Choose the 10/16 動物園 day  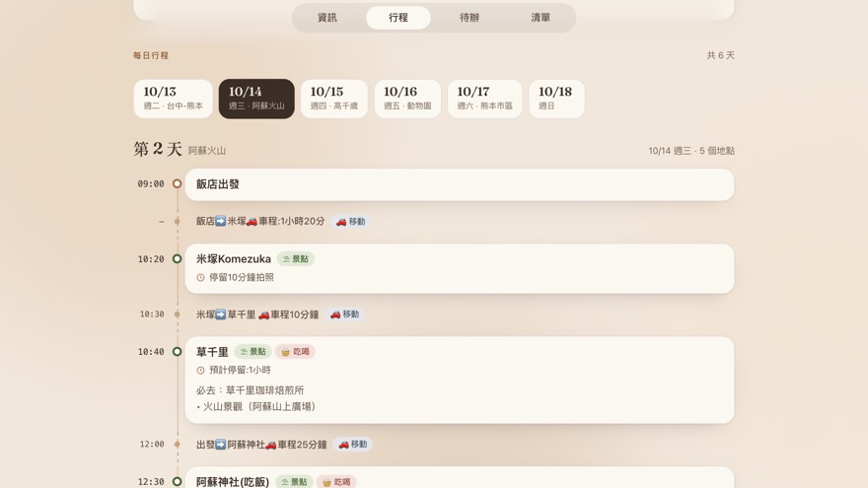(407, 99)
